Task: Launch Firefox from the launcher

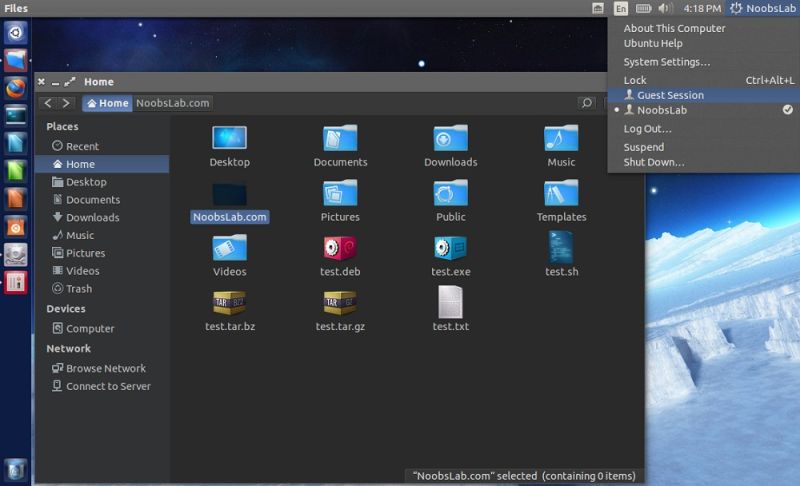Action: click(15, 88)
